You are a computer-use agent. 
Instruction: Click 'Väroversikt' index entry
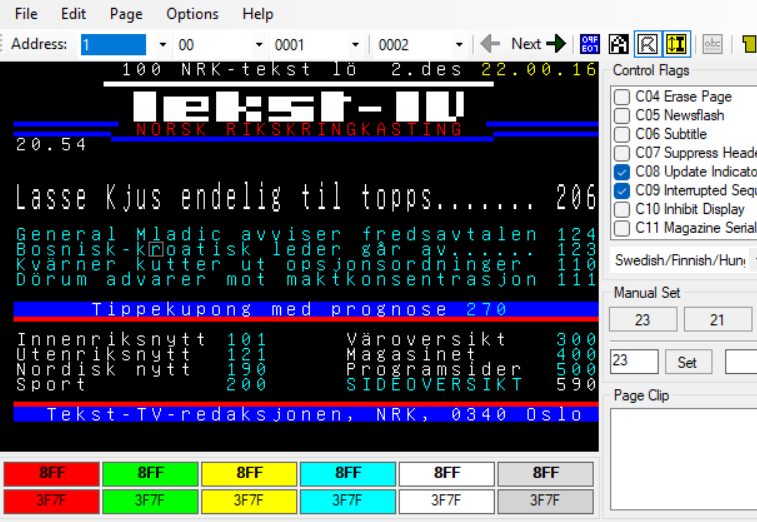point(426,339)
